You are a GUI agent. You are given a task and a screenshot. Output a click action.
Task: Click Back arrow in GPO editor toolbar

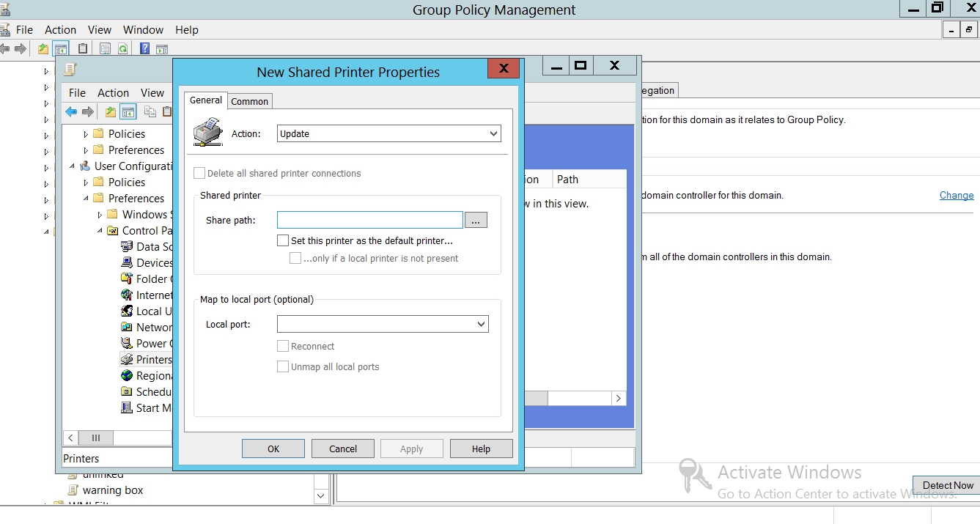click(x=71, y=111)
